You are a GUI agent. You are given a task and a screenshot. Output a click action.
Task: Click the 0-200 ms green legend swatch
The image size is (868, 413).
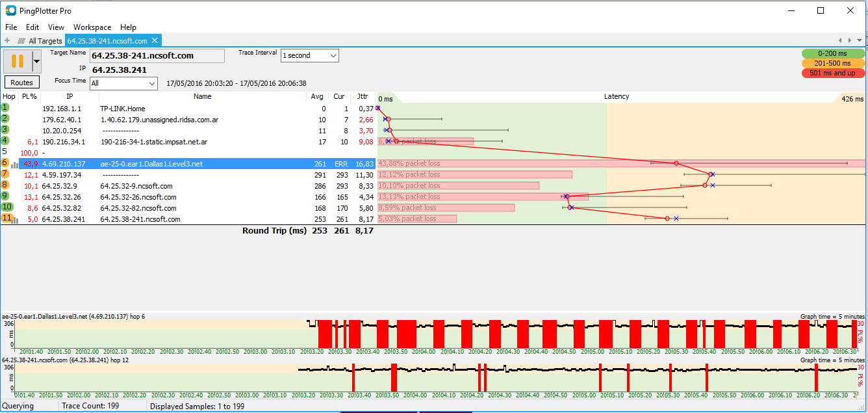[x=833, y=53]
